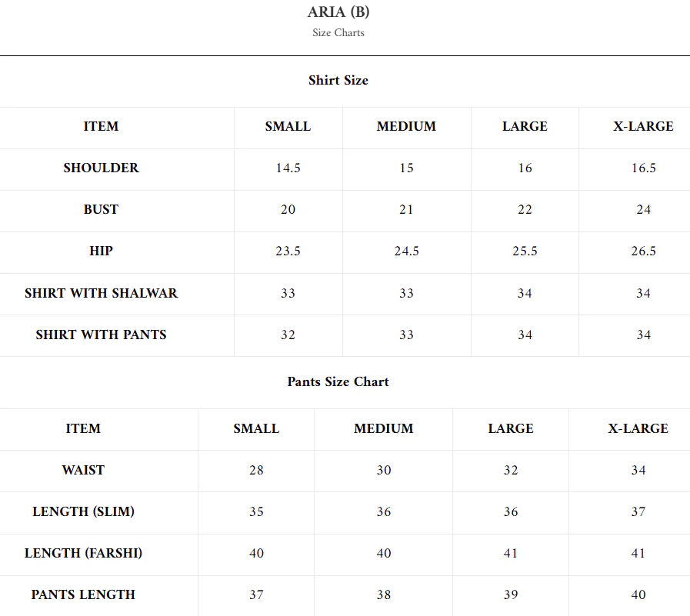The width and height of the screenshot is (690, 616).
Task: Click the SHIRT WITH SHALWAR row label
Action: (102, 293)
